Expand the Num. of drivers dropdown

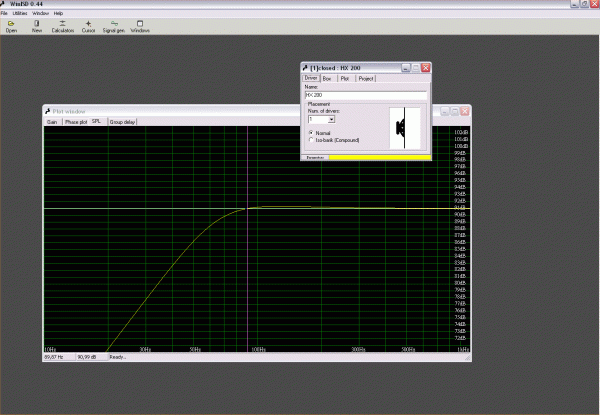[331, 119]
